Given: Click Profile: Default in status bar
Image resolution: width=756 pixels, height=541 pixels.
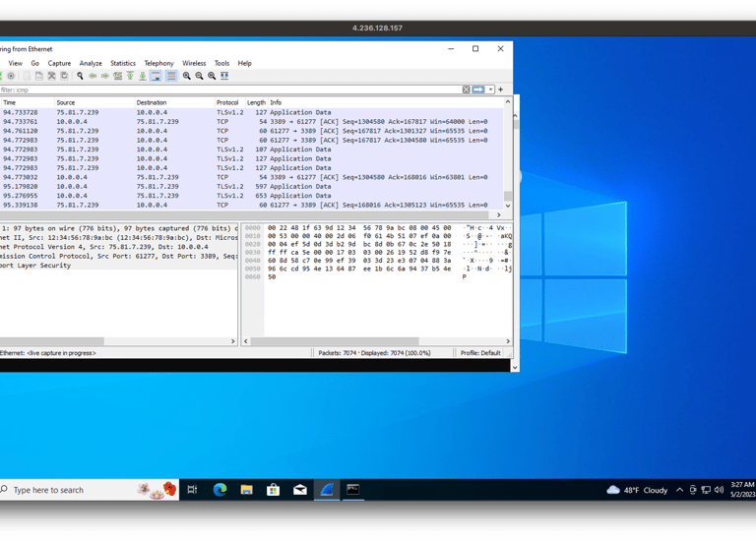Looking at the screenshot, I should tap(480, 352).
